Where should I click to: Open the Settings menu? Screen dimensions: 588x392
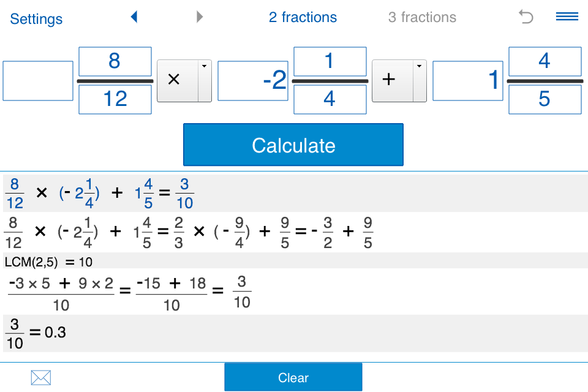click(36, 19)
